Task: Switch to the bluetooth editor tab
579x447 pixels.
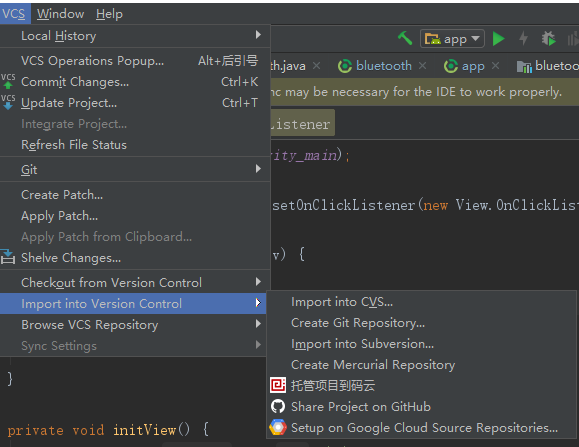Action: [384, 66]
